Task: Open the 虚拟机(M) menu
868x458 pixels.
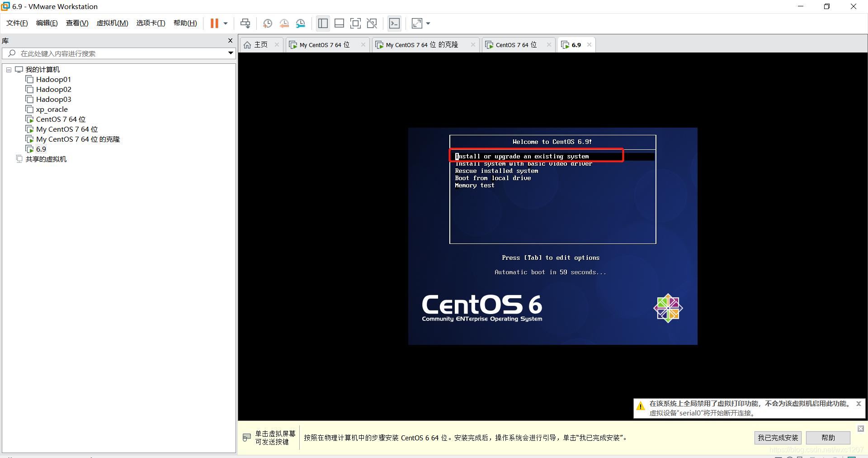Action: coord(113,23)
